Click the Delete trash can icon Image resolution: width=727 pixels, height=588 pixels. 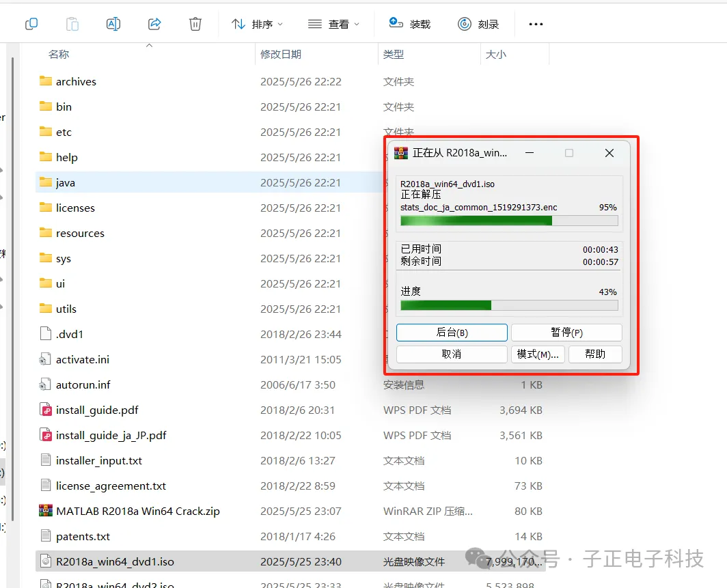195,24
